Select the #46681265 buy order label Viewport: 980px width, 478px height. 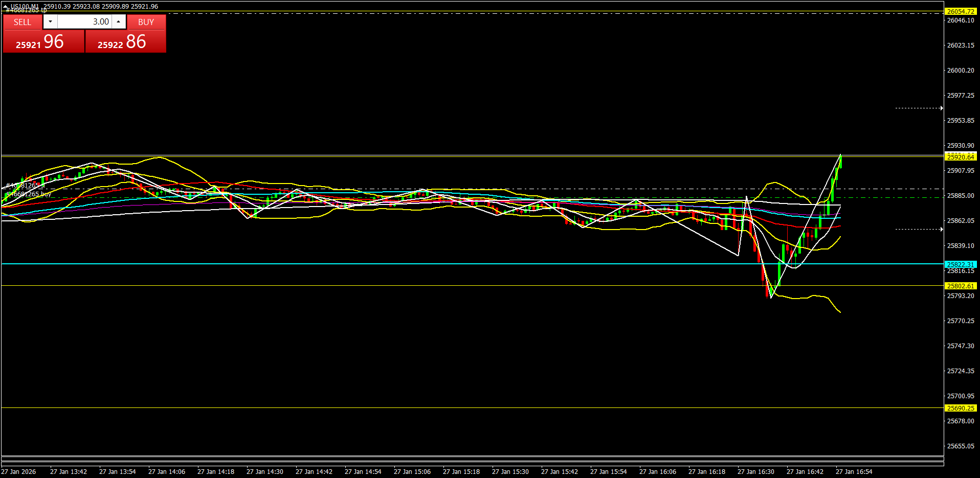[x=29, y=194]
